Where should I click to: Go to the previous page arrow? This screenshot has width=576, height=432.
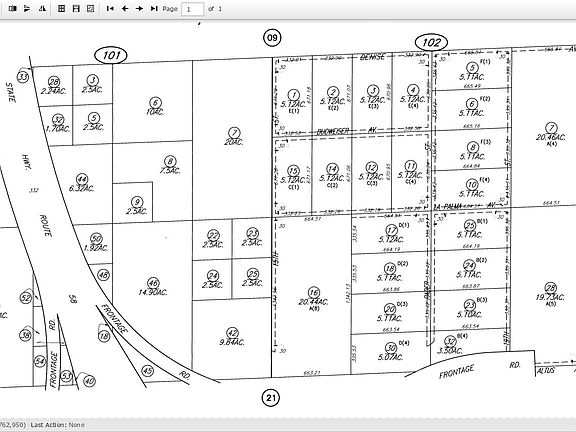coord(125,8)
